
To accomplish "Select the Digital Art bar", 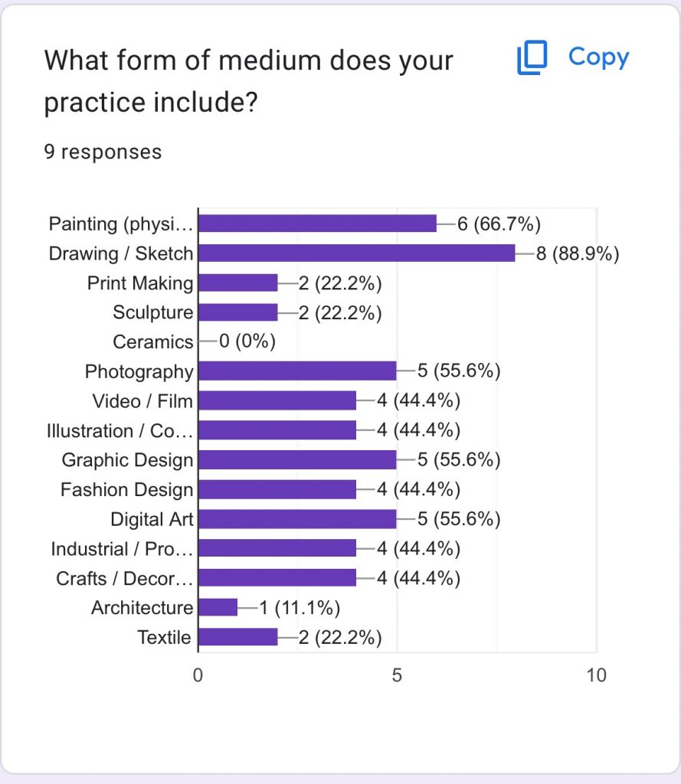I will tap(297, 519).
